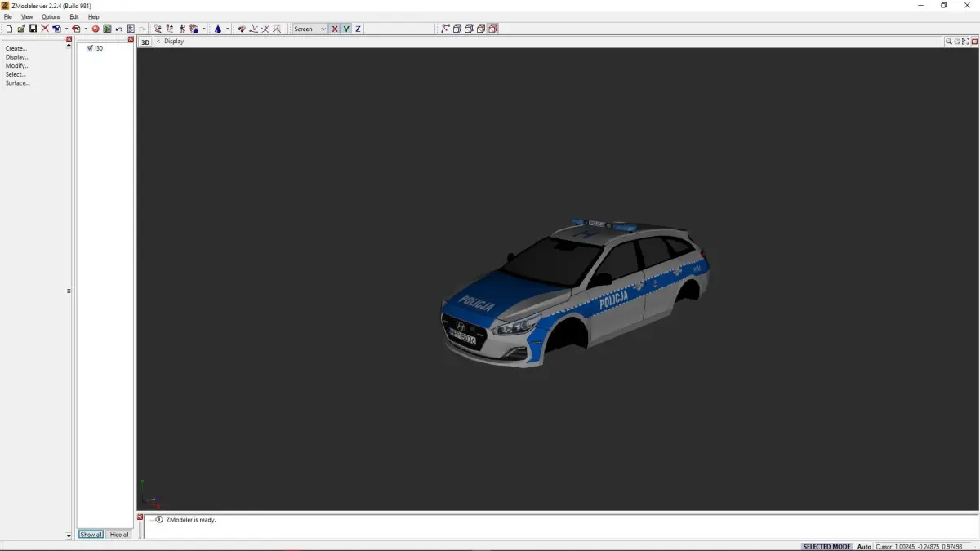Click the viewport rotate/orbit icon
The width and height of the screenshot is (980, 551).
(x=957, y=41)
